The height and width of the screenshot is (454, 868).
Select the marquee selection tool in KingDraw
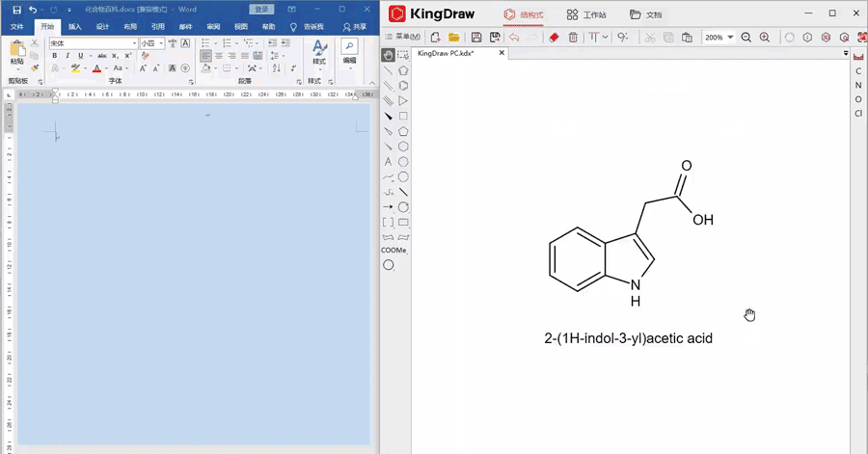(x=403, y=55)
